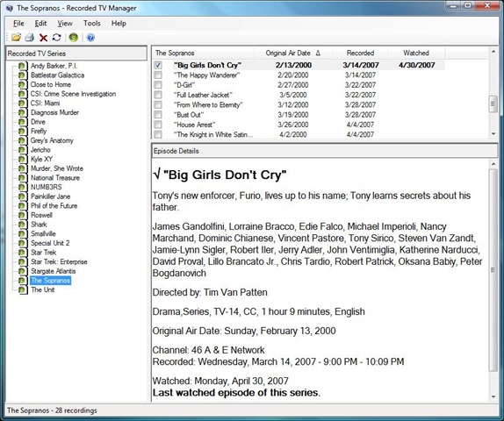Check "The Happy Wanderer" checkbox

158,75
